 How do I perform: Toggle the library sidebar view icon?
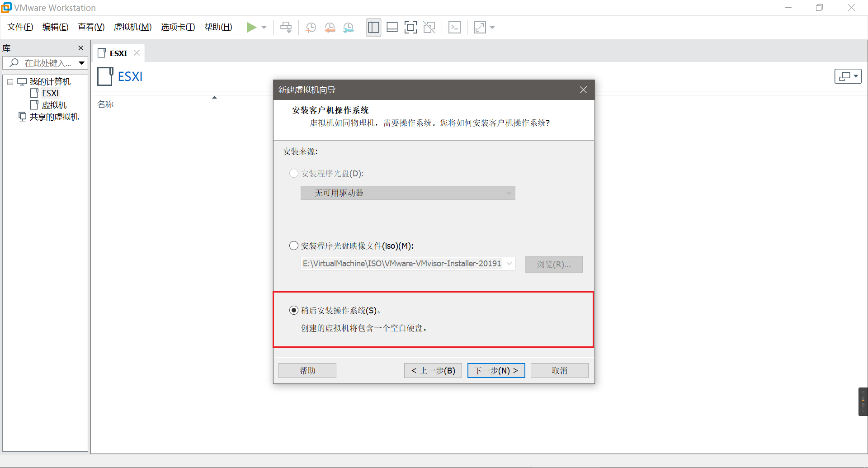click(x=373, y=28)
